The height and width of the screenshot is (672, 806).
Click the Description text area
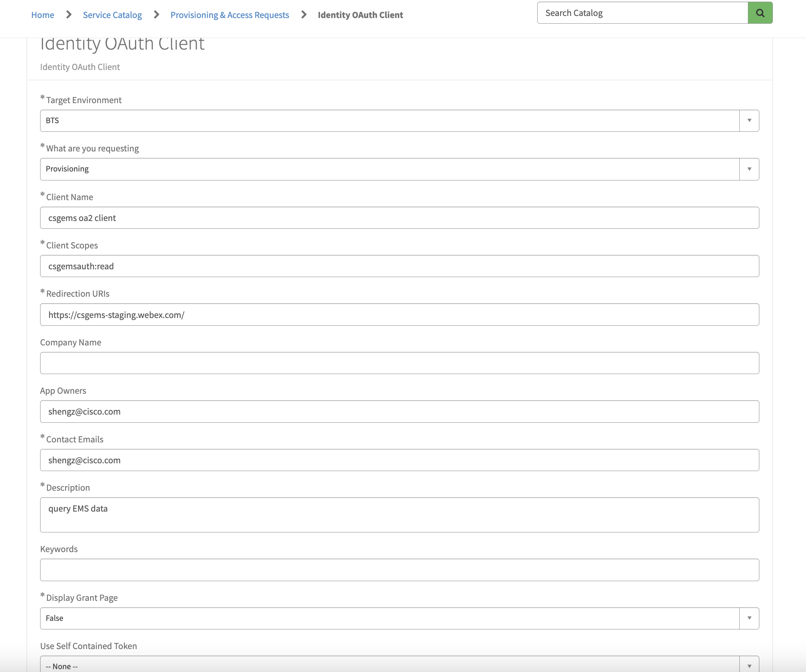(x=399, y=515)
